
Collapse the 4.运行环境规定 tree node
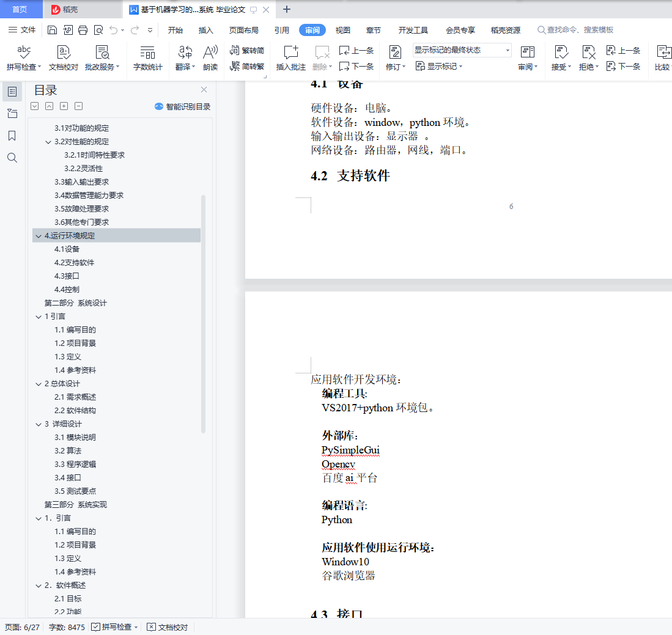pyautogui.click(x=39, y=236)
